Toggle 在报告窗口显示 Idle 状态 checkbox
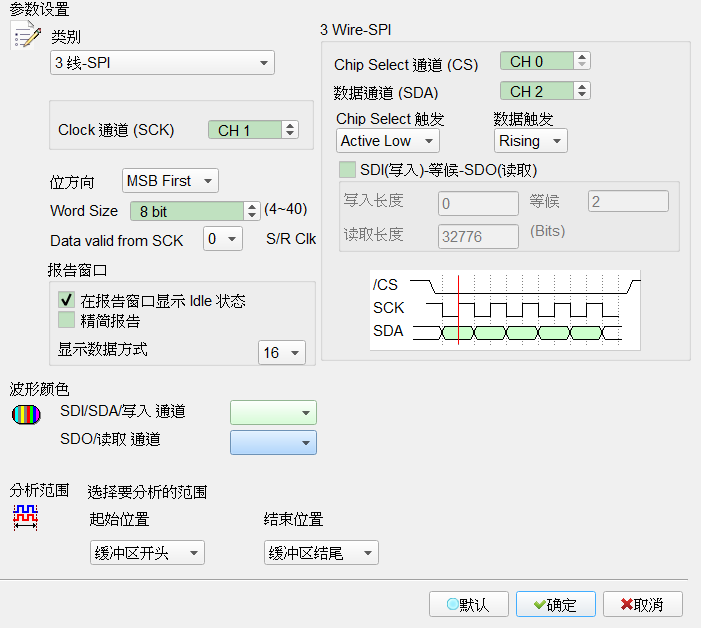This screenshot has width=701, height=628. click(x=67, y=299)
